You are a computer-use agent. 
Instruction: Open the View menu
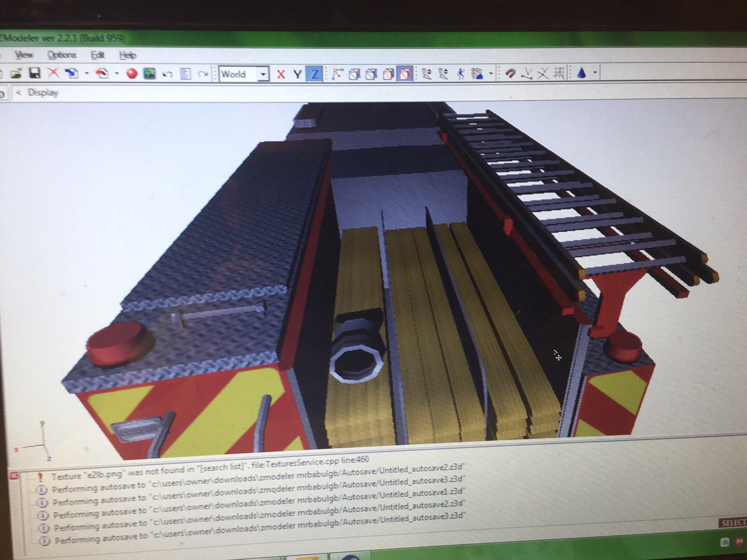pos(24,55)
